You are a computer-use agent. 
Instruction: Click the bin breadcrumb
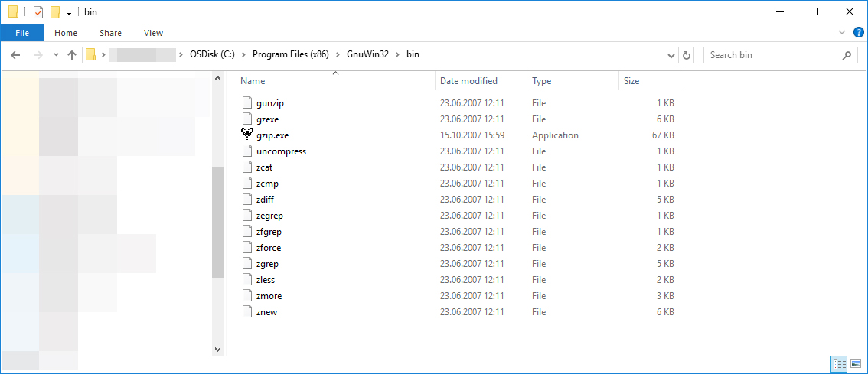413,55
